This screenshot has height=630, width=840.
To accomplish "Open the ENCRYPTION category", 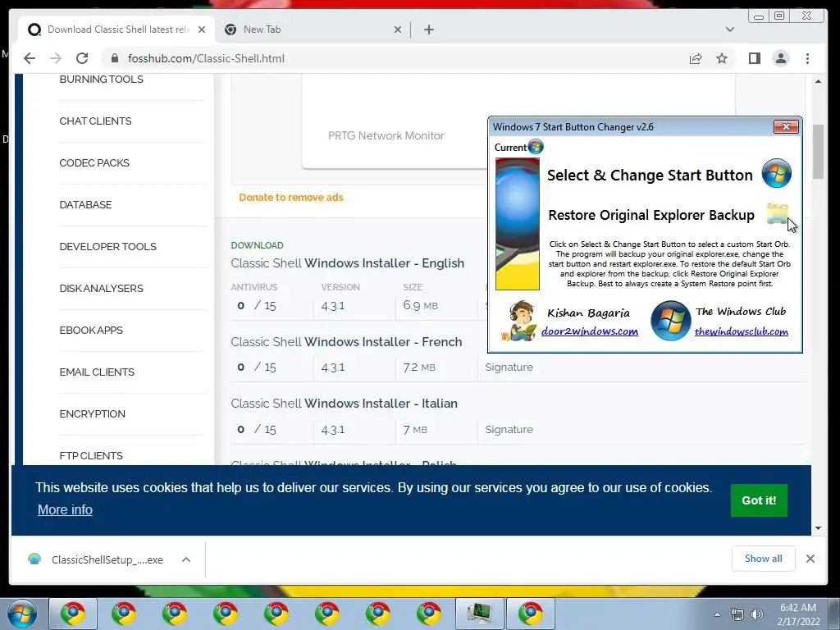I will (x=92, y=413).
